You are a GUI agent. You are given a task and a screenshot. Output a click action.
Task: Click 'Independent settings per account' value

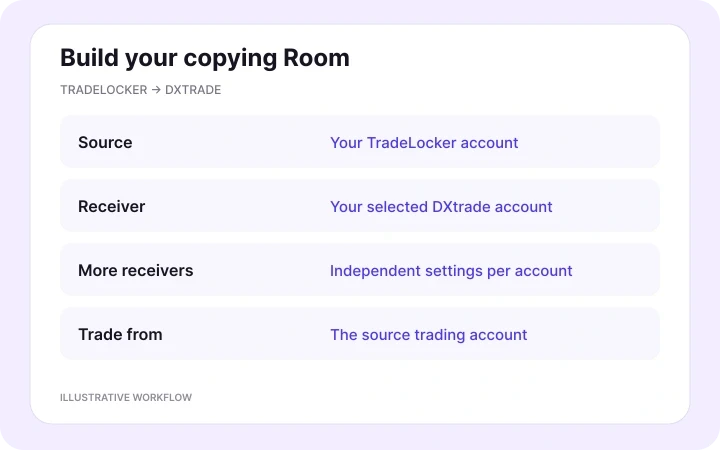coord(451,271)
